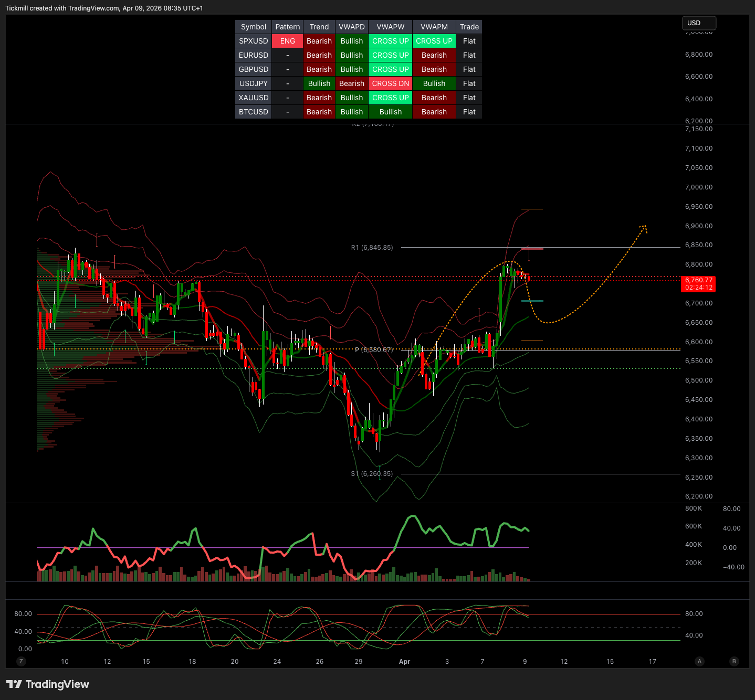Click the orange projected arrow tip on chart
Screen dimensions: 755x700
(644, 227)
